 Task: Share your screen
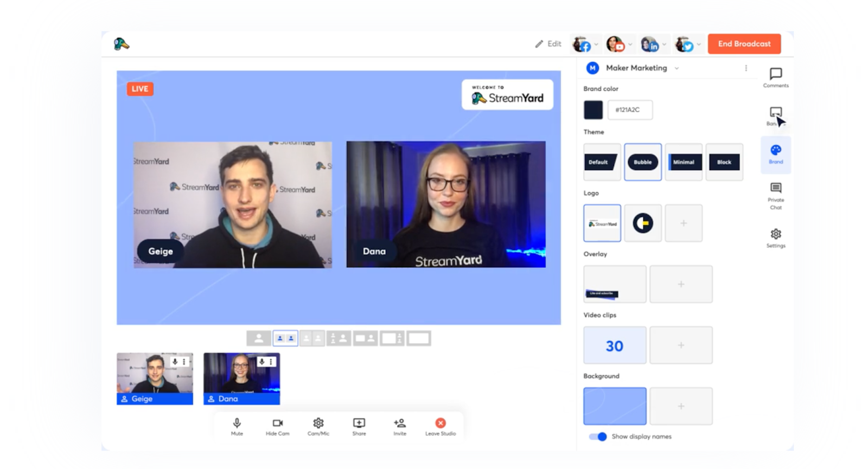(359, 423)
